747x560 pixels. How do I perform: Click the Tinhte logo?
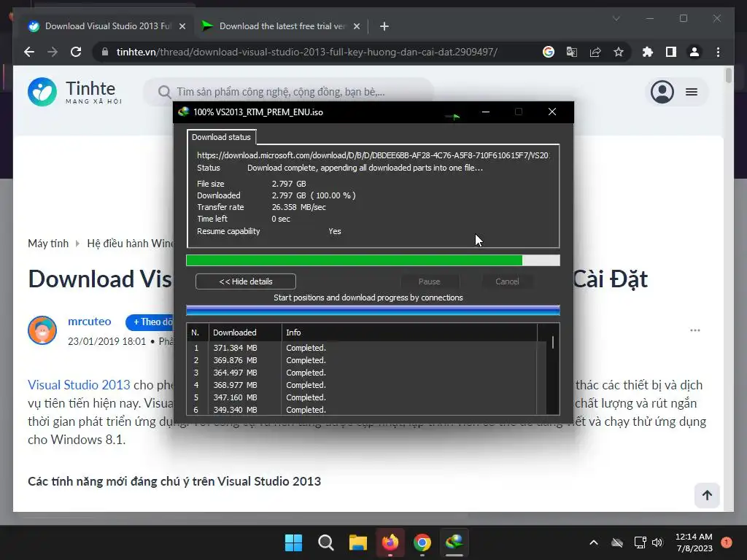[x=75, y=92]
